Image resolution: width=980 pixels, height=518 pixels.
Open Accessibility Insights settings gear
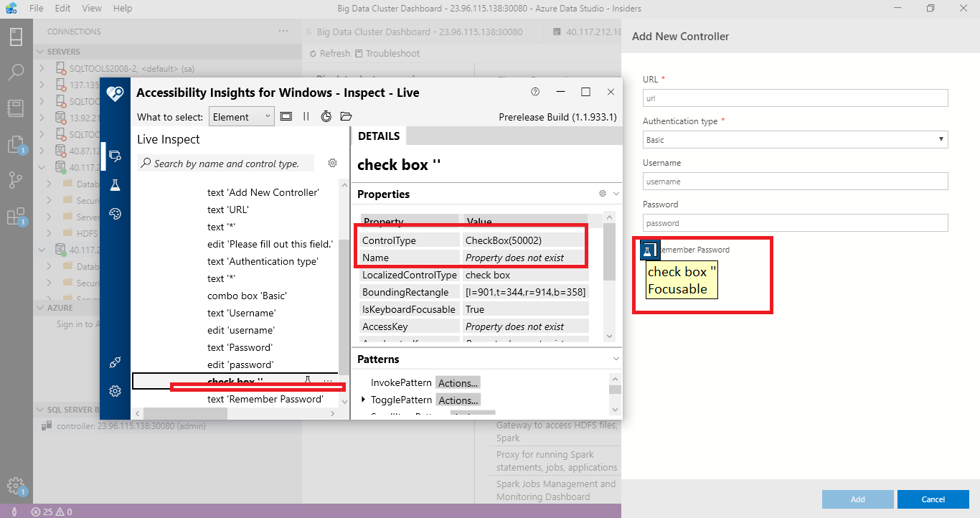pos(116,391)
